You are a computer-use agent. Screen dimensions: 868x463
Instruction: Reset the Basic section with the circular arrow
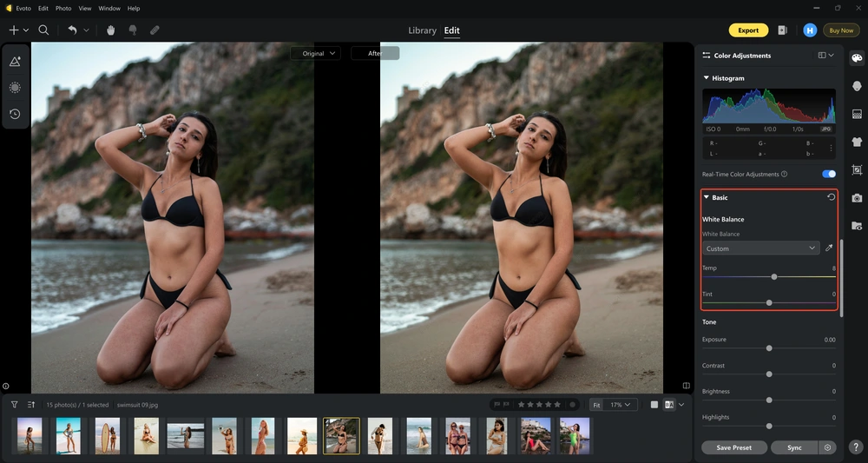click(x=831, y=197)
